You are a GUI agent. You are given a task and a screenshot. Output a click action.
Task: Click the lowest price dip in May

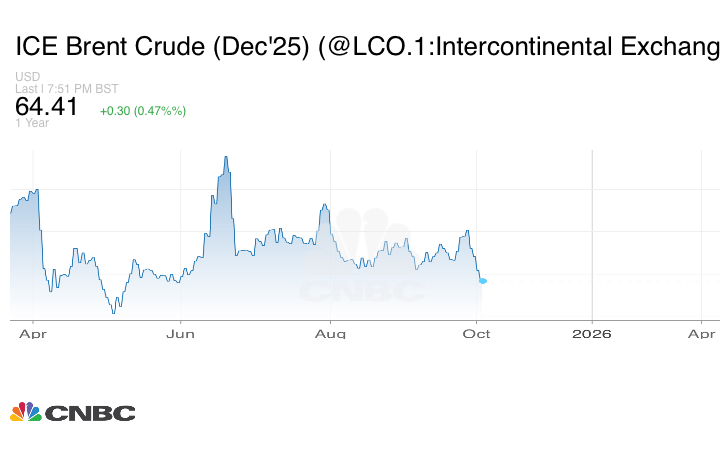(x=113, y=312)
